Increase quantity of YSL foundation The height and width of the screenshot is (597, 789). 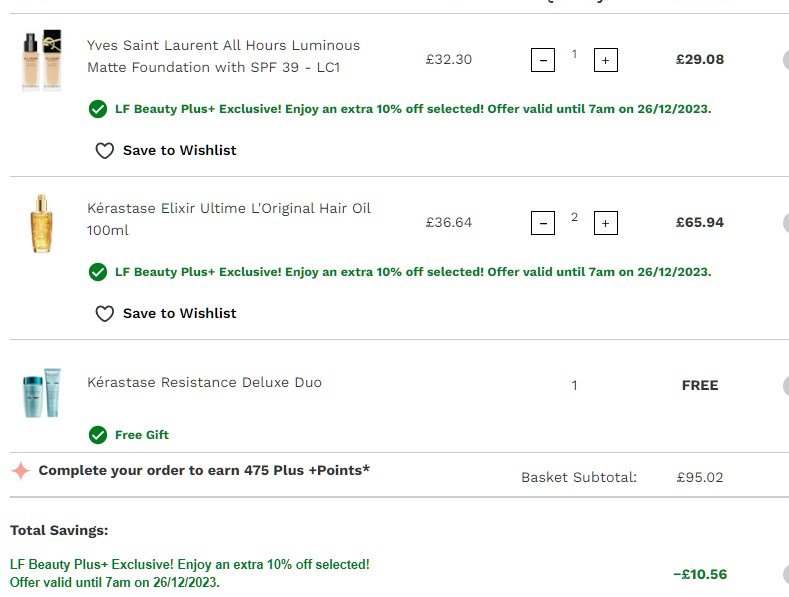605,60
